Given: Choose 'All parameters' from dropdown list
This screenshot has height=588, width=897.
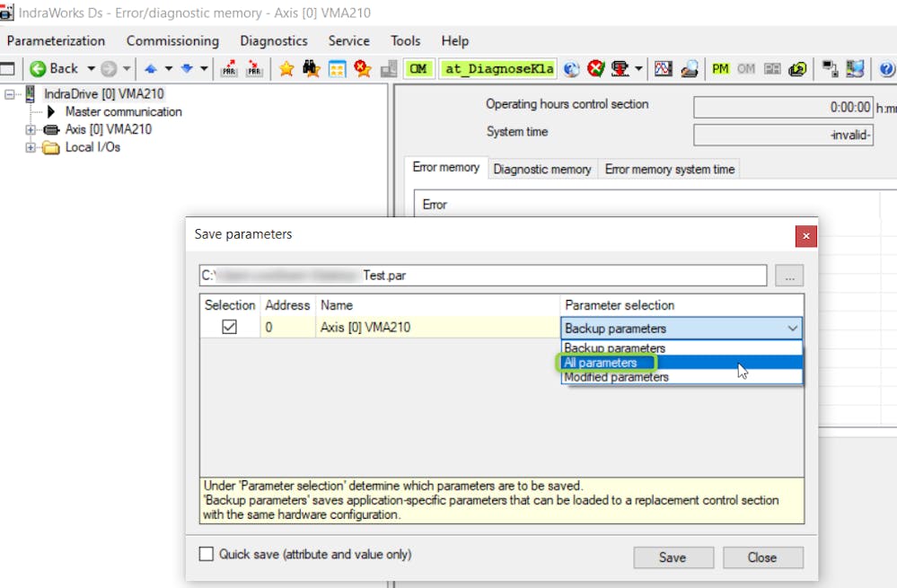Looking at the screenshot, I should [x=601, y=363].
